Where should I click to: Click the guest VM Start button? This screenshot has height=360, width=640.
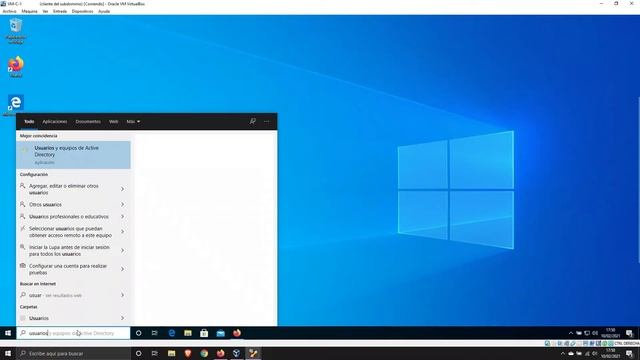point(8,333)
